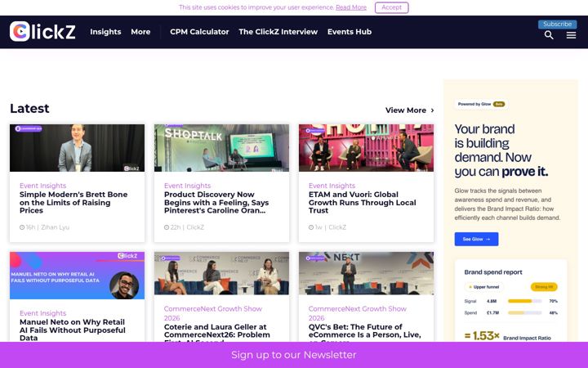588x368 pixels.
Task: Click Event Insights tag on Brett Bone card
Action: pos(42,186)
